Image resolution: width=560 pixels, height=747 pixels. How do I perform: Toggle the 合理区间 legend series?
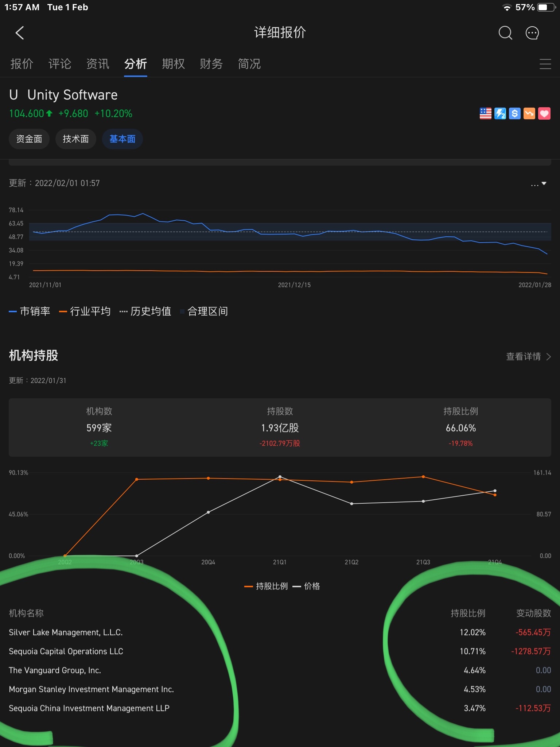[x=204, y=311]
